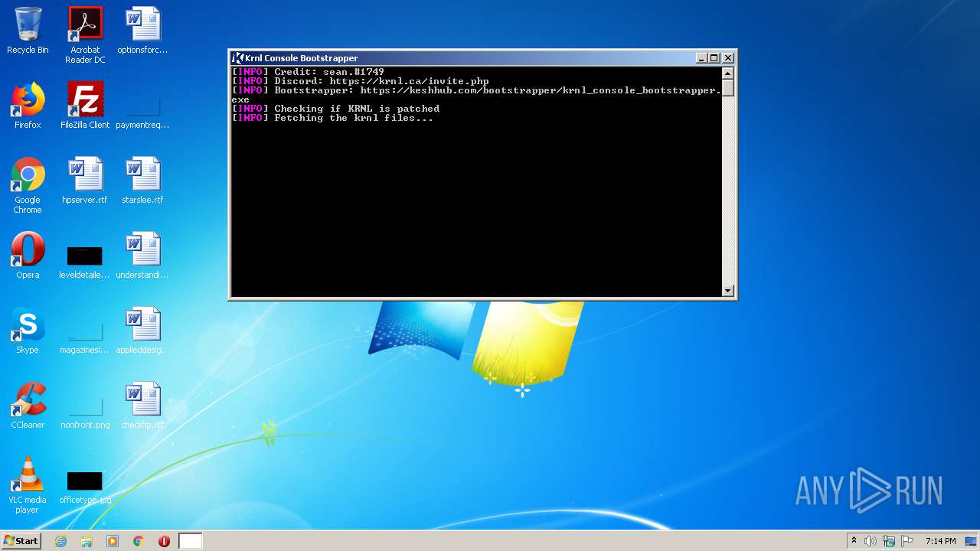Image resolution: width=980 pixels, height=551 pixels.
Task: Open Action Center flag icon
Action: 907,541
